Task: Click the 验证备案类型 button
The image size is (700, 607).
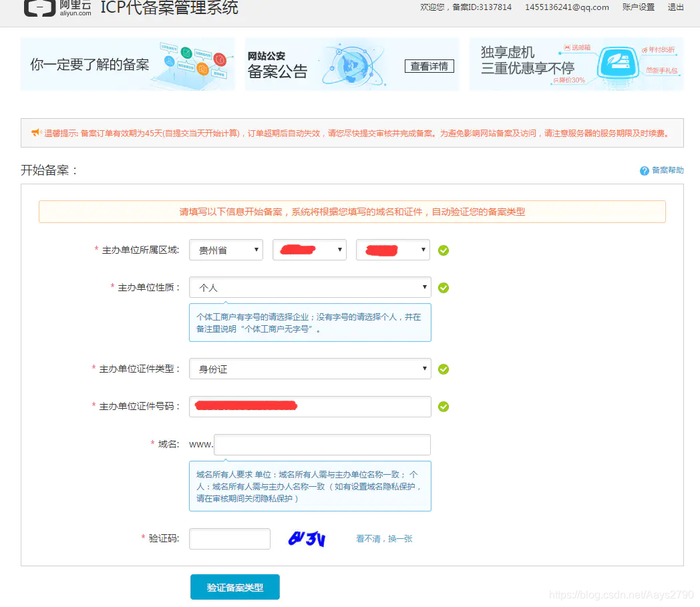Action: tap(234, 587)
